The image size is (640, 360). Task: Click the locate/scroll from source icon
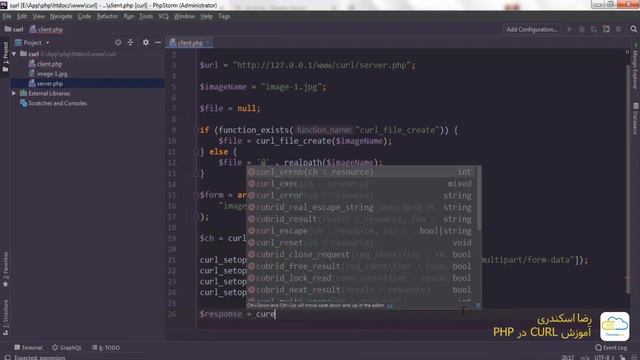click(118, 42)
